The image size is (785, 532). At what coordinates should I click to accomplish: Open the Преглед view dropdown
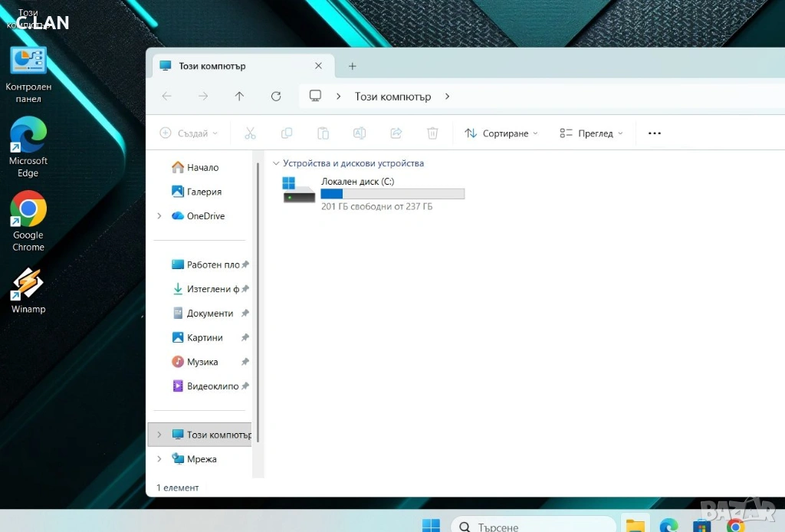[x=591, y=133]
